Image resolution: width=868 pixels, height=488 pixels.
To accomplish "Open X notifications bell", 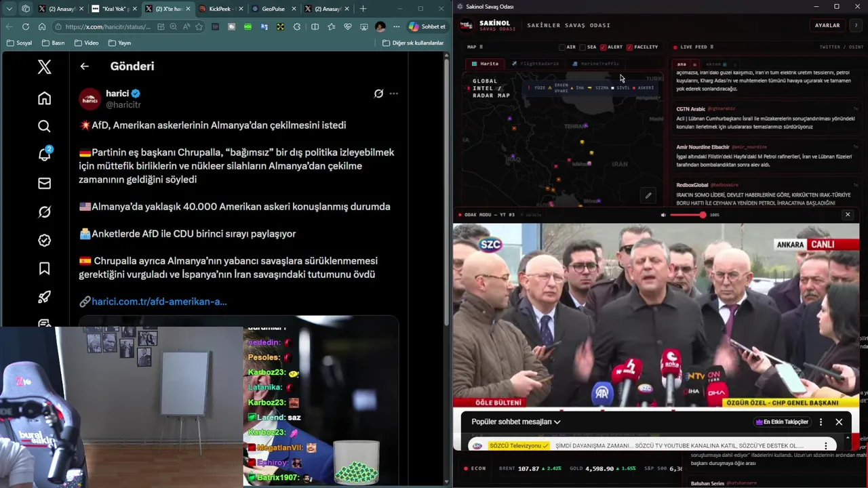I will tap(44, 155).
